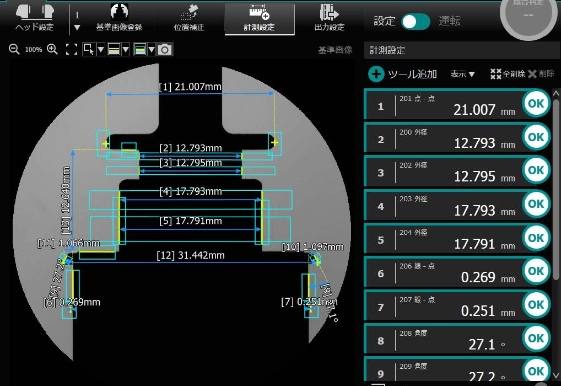The width and height of the screenshot is (561, 386).
Task: Open the 位置補正 position correction icon
Action: [x=189, y=17]
